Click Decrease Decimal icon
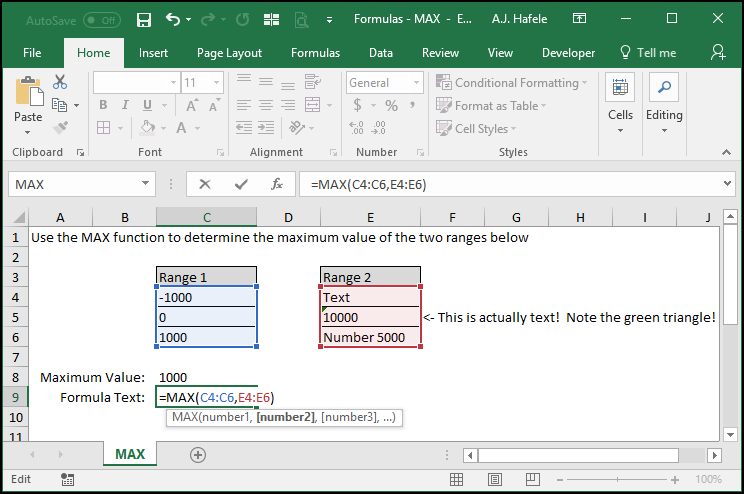 (x=379, y=128)
